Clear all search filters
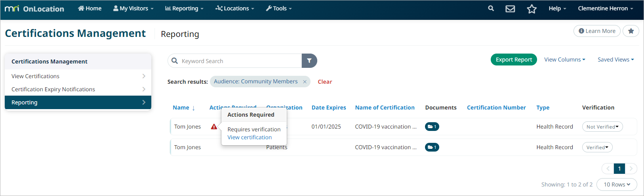644x196 pixels. (325, 82)
